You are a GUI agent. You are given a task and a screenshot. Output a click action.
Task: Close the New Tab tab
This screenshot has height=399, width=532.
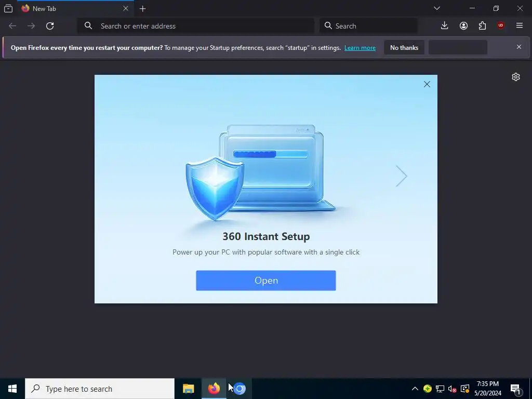pos(126,8)
